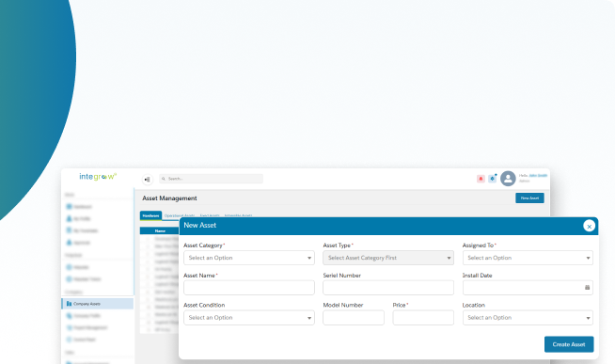Click the blue bell icon with dot
This screenshot has height=364, width=615.
(x=492, y=179)
